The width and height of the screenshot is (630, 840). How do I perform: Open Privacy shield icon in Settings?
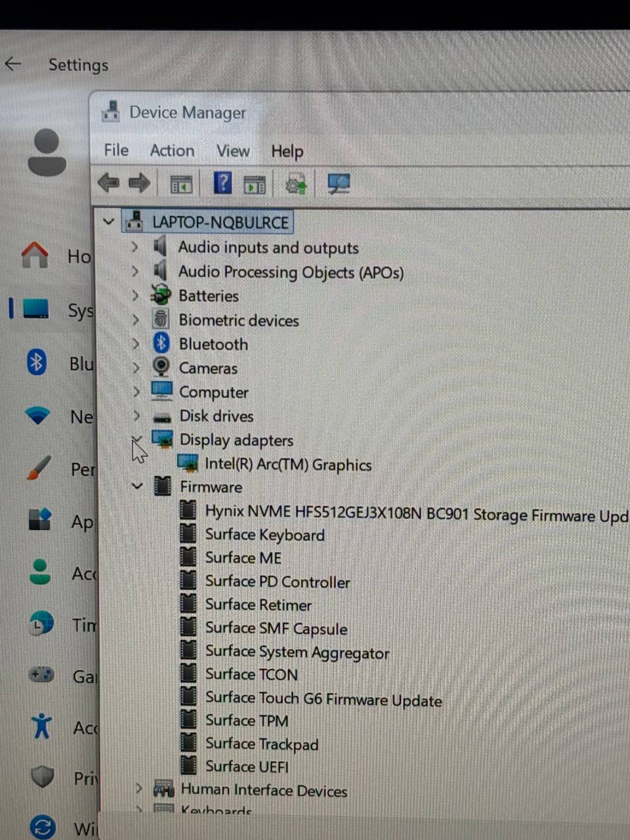43,776
